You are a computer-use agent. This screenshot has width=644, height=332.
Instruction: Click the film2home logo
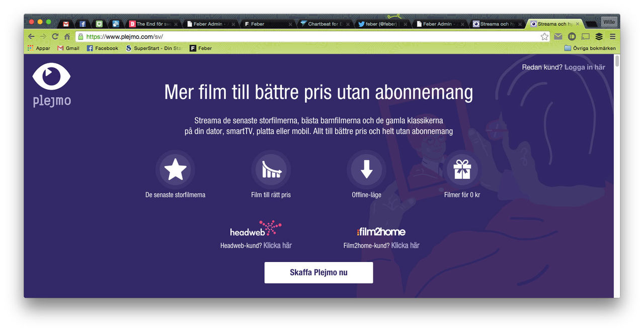tap(381, 232)
